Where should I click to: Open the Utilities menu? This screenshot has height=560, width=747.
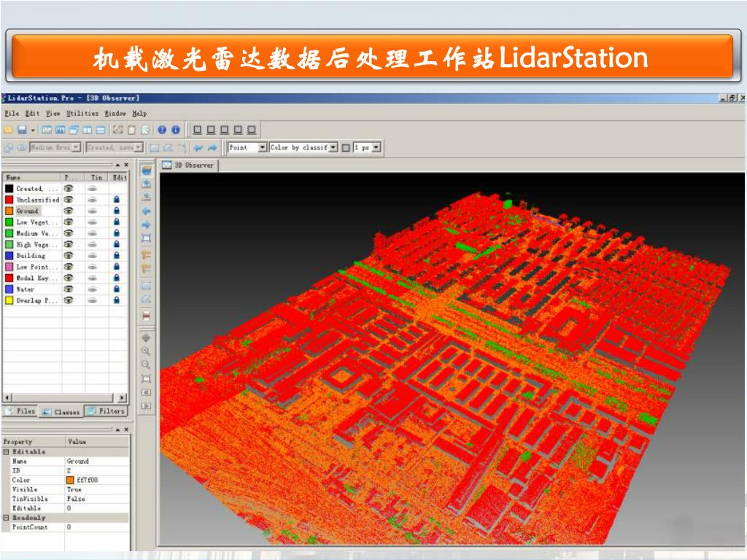point(82,113)
